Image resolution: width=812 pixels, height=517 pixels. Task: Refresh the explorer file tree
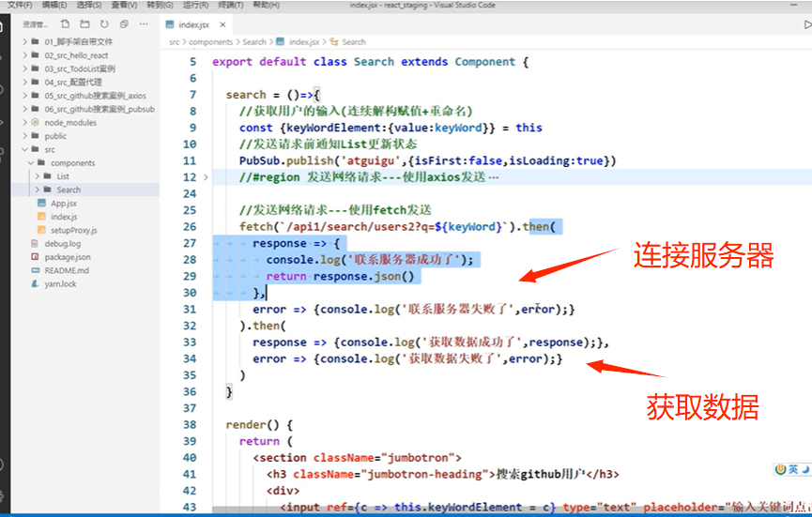click(x=104, y=23)
